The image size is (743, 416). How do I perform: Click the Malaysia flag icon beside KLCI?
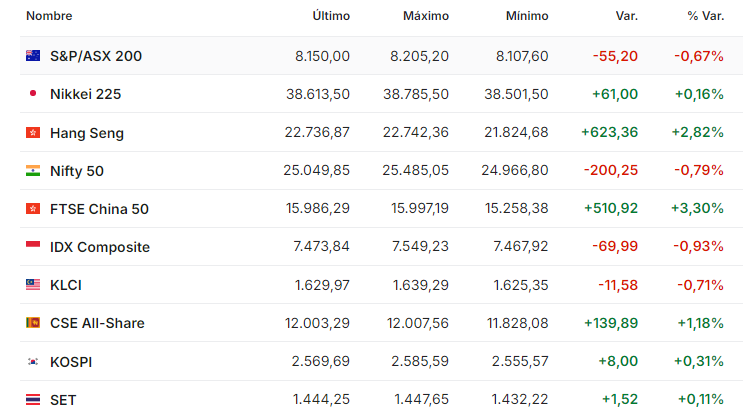(33, 284)
